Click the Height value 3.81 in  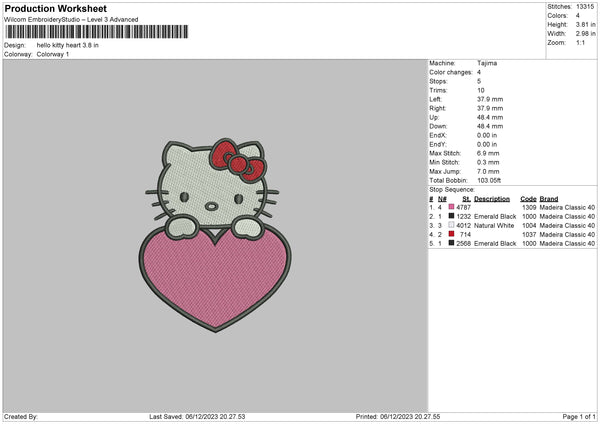coord(585,24)
